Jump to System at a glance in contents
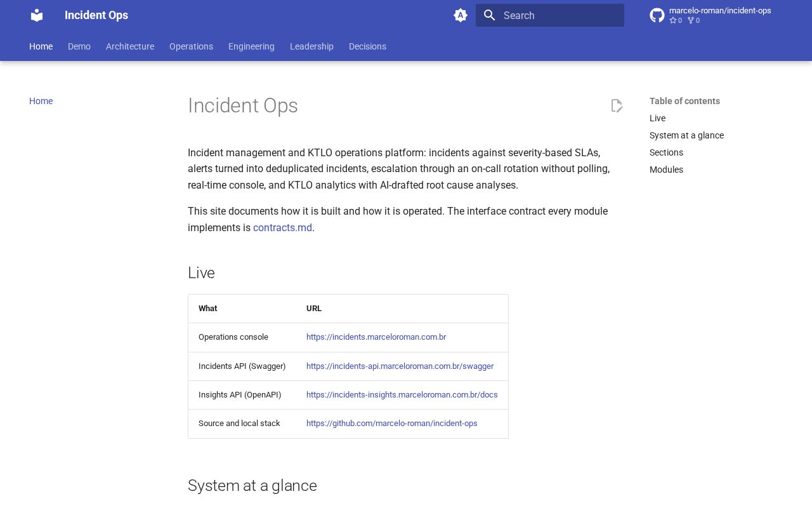The image size is (812, 508). click(x=686, y=135)
